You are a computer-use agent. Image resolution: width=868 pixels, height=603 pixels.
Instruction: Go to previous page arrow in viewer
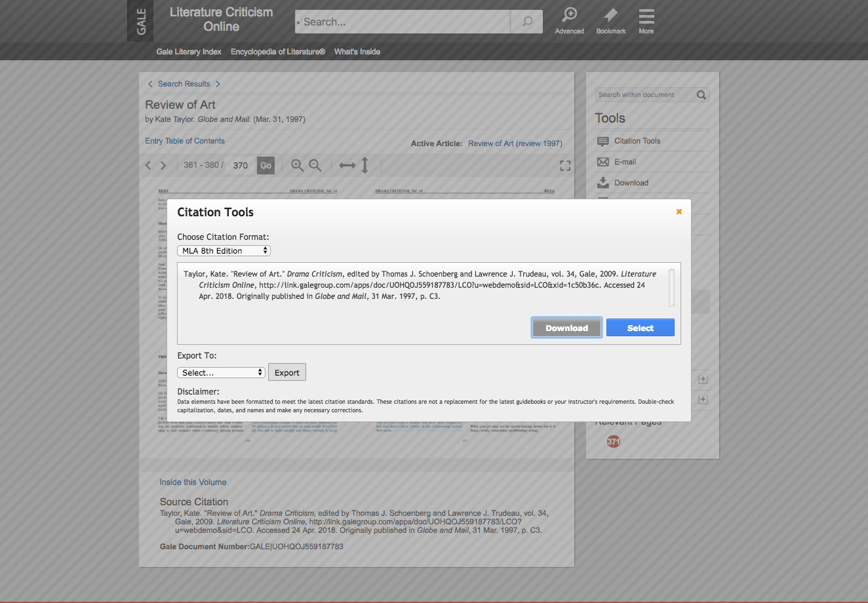(148, 165)
